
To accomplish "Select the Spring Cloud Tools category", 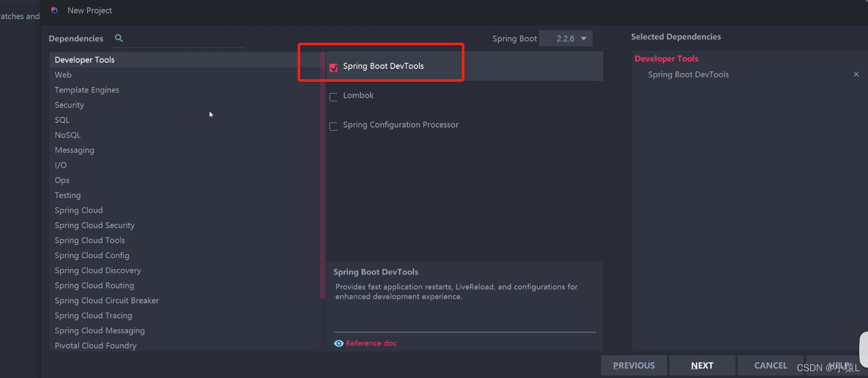I will (185, 240).
